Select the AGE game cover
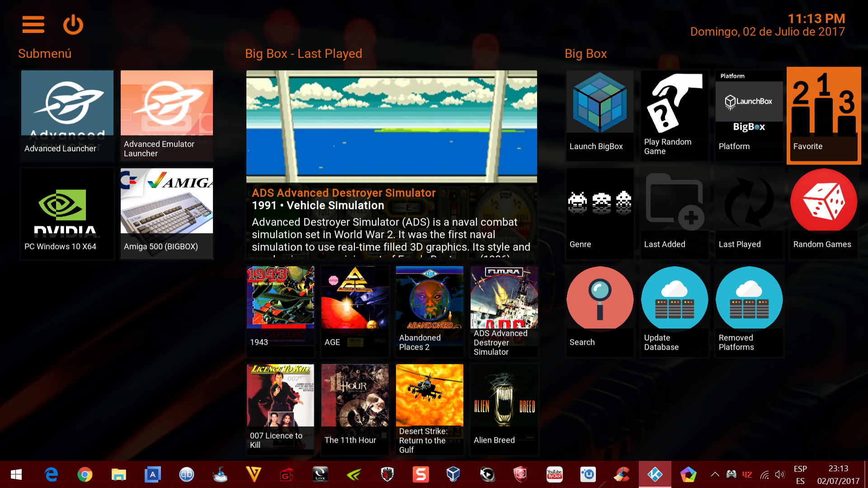 pyautogui.click(x=355, y=312)
